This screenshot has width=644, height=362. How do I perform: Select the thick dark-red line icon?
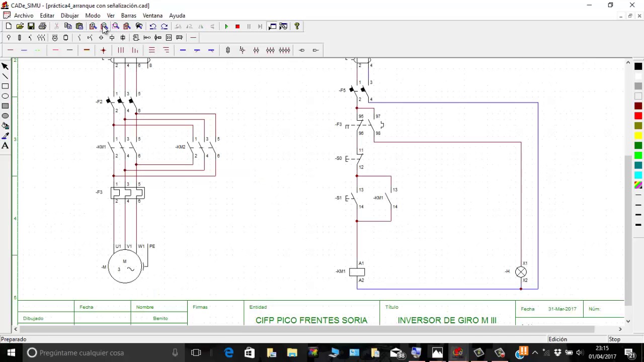coord(87,50)
